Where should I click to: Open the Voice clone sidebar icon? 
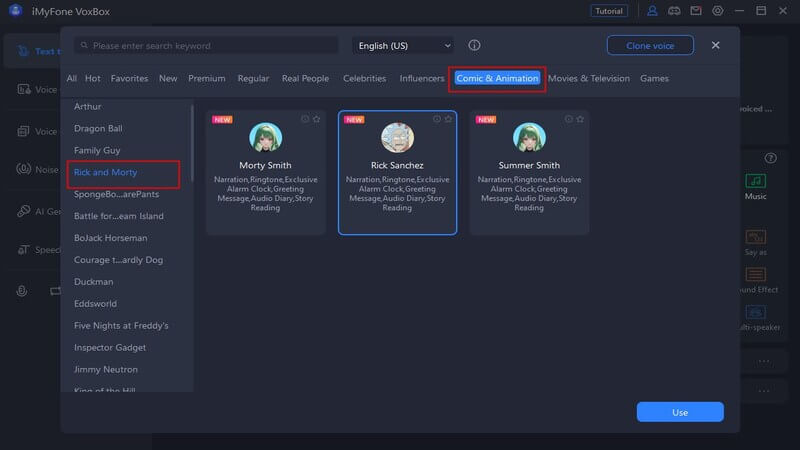click(x=23, y=131)
